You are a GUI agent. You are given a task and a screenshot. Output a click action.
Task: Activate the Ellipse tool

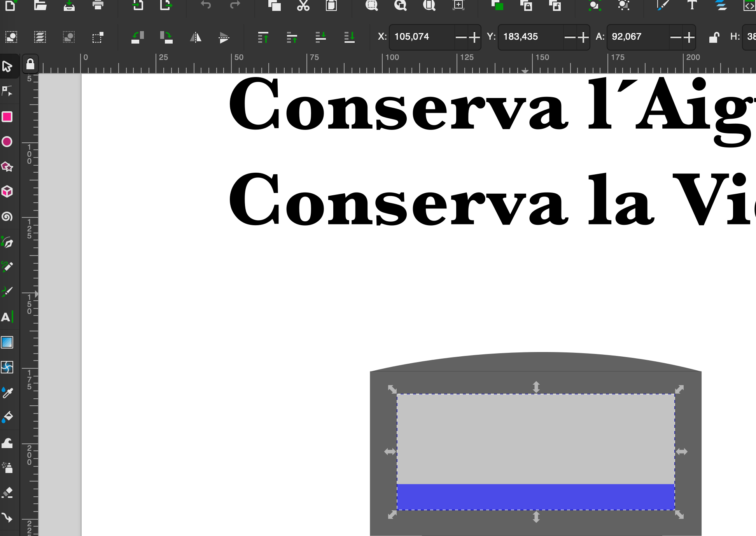(x=7, y=142)
